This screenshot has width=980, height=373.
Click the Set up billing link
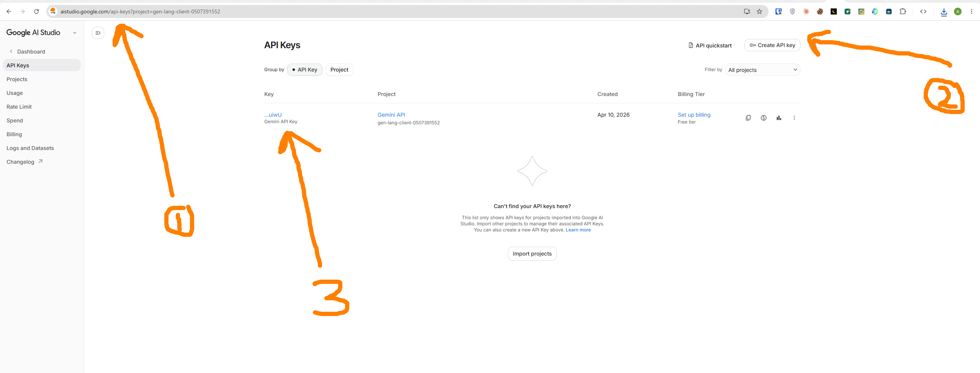(x=694, y=115)
